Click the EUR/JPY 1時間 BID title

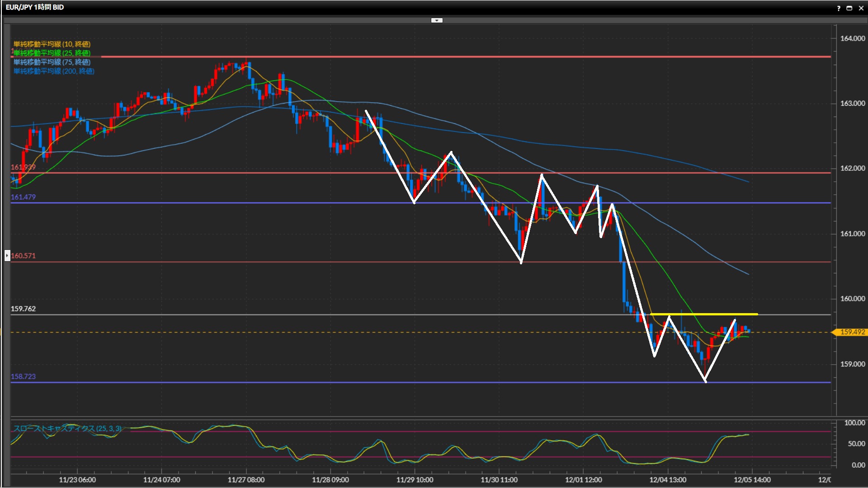pyautogui.click(x=35, y=7)
